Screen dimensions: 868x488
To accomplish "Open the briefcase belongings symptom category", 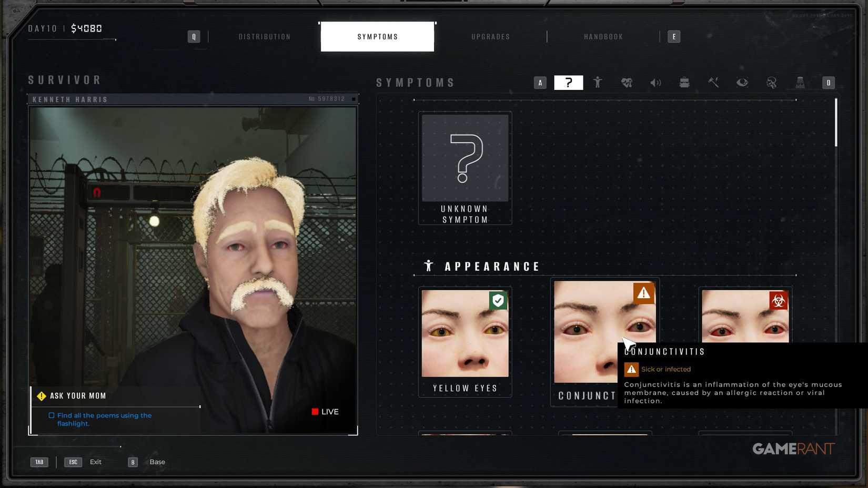I will tap(684, 83).
